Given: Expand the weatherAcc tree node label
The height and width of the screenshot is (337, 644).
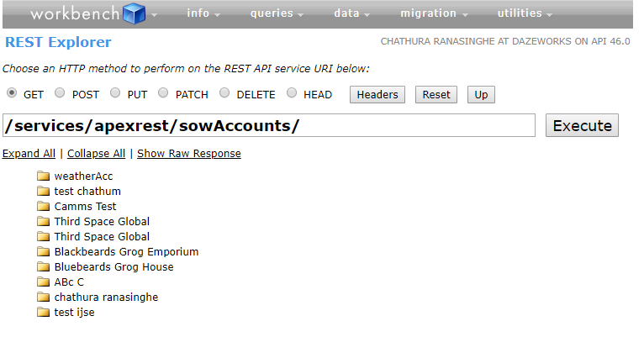Looking at the screenshot, I should (x=83, y=176).
